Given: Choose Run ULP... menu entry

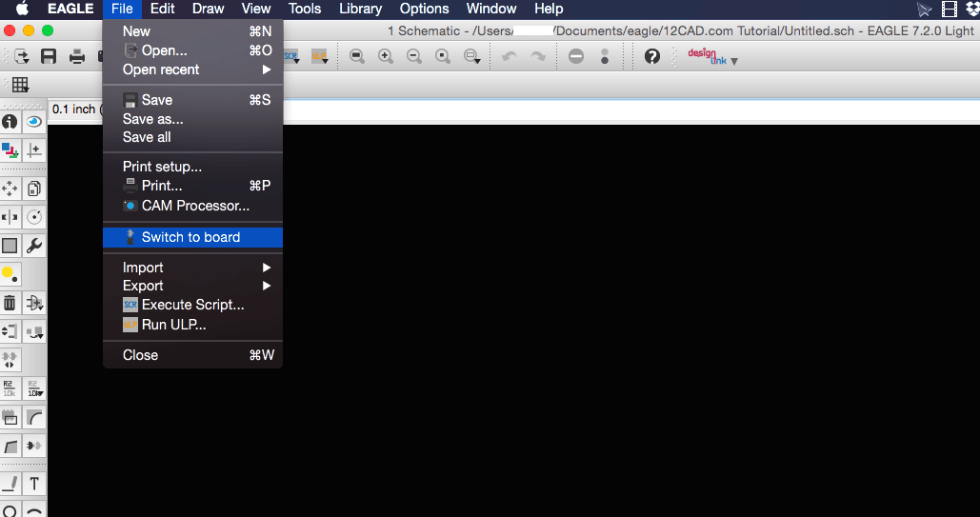Looking at the screenshot, I should tap(192, 325).
